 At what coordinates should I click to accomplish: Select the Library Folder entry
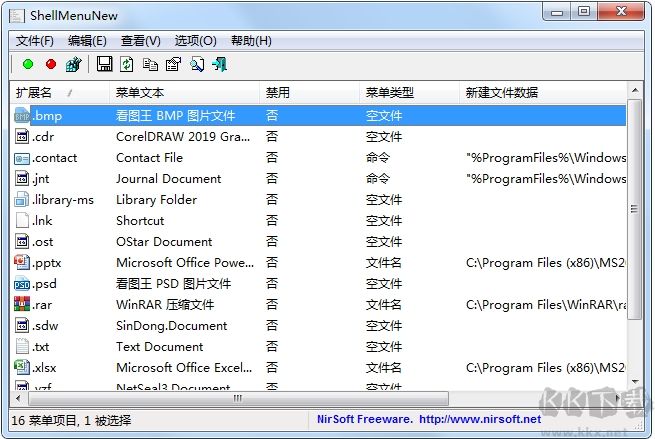click(156, 200)
